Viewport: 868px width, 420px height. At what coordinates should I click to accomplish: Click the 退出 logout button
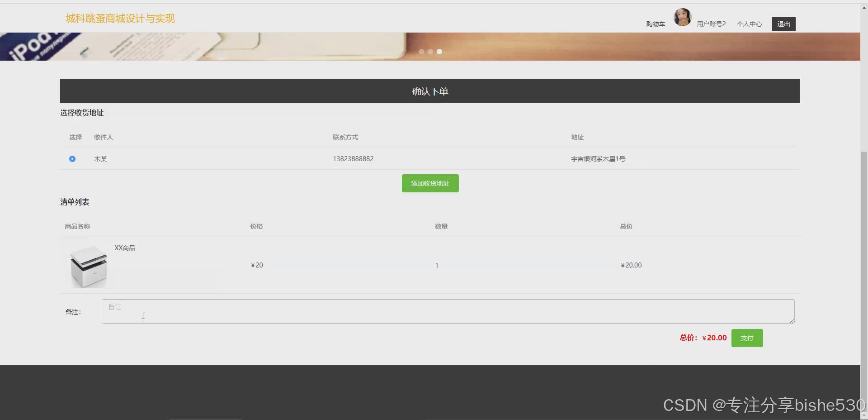tap(783, 24)
